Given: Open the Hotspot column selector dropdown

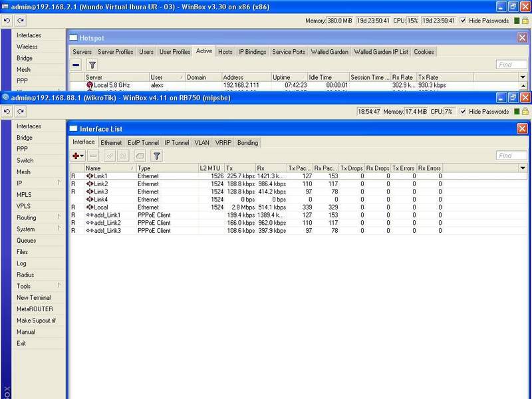Looking at the screenshot, I should coord(523,77).
